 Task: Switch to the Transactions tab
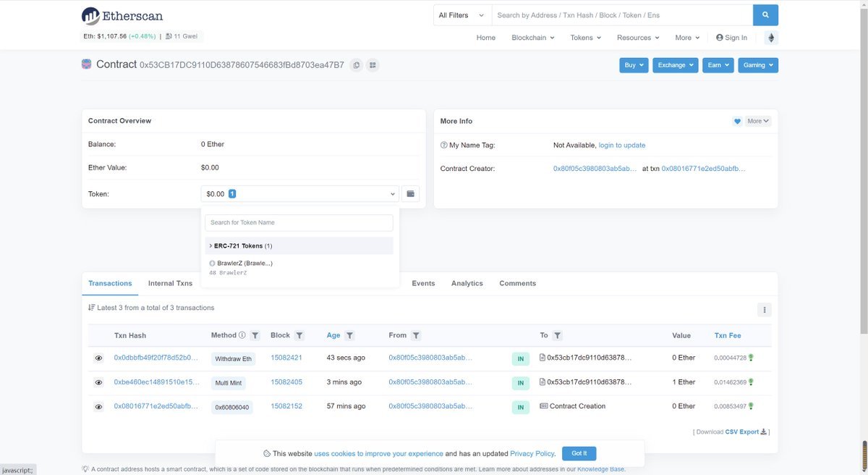110,284
